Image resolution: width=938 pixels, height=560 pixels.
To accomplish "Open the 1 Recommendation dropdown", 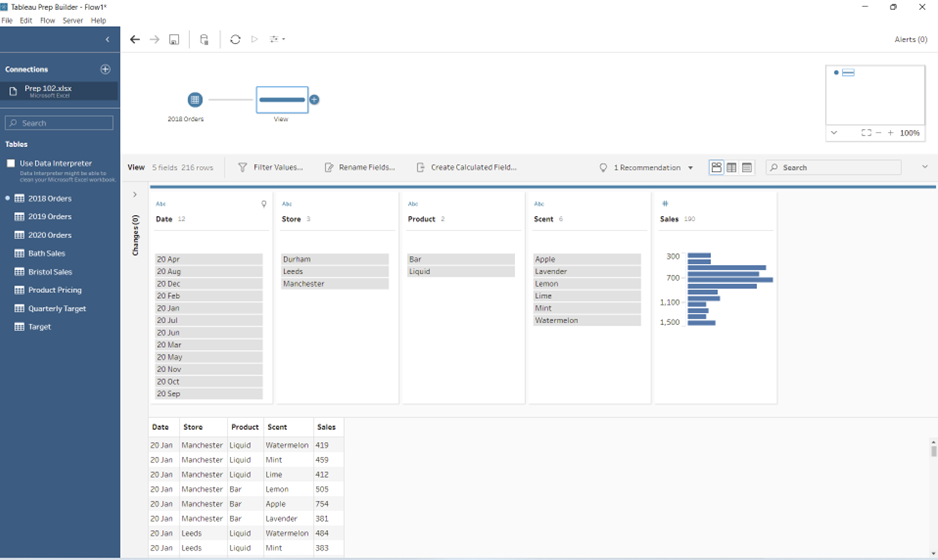I will (x=646, y=168).
